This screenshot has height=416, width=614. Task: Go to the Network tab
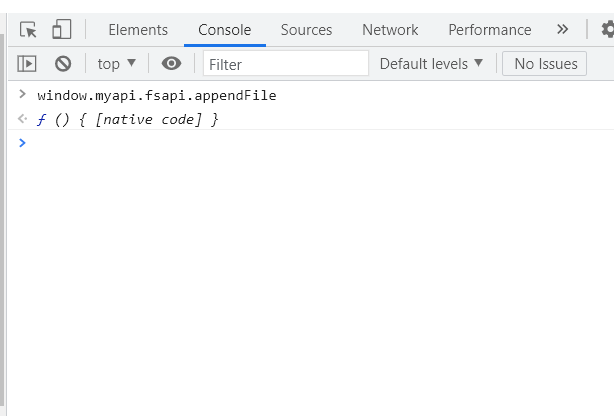tap(390, 30)
